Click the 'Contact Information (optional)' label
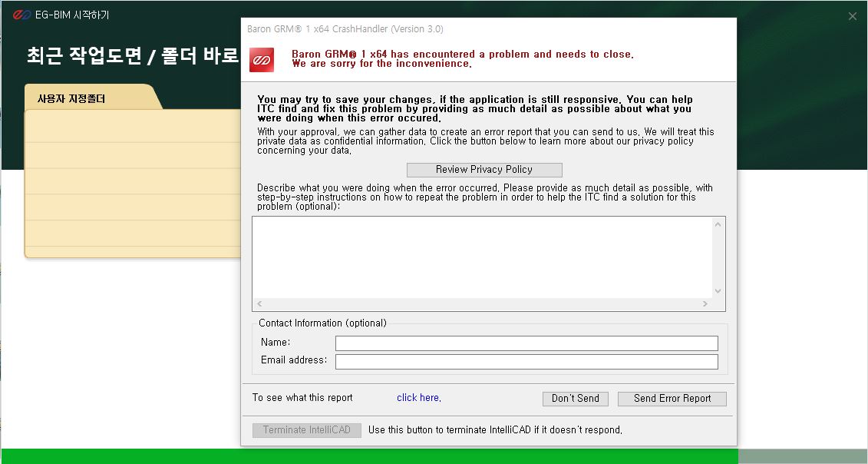The height and width of the screenshot is (464, 868). pyautogui.click(x=323, y=323)
